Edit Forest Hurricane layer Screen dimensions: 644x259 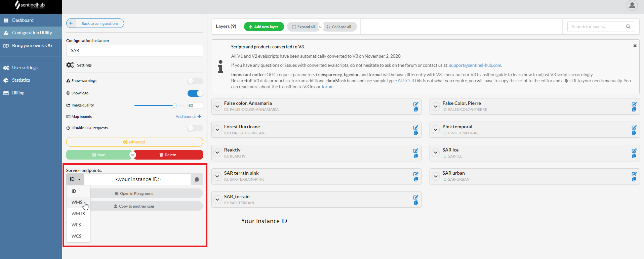tap(416, 127)
